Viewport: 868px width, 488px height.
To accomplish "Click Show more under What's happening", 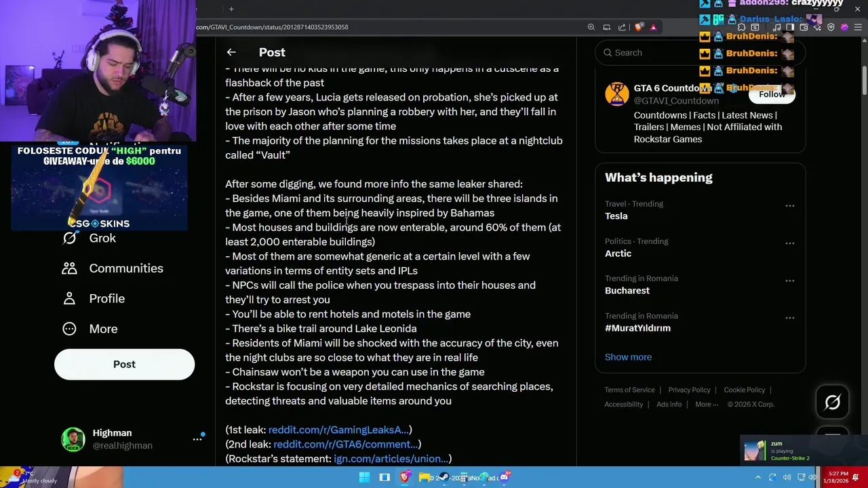I will click(x=628, y=357).
